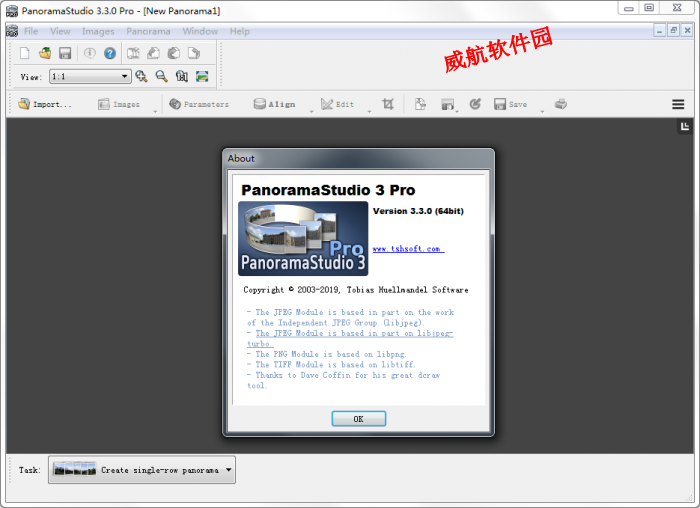Click the export page icon after crop

tap(420, 104)
